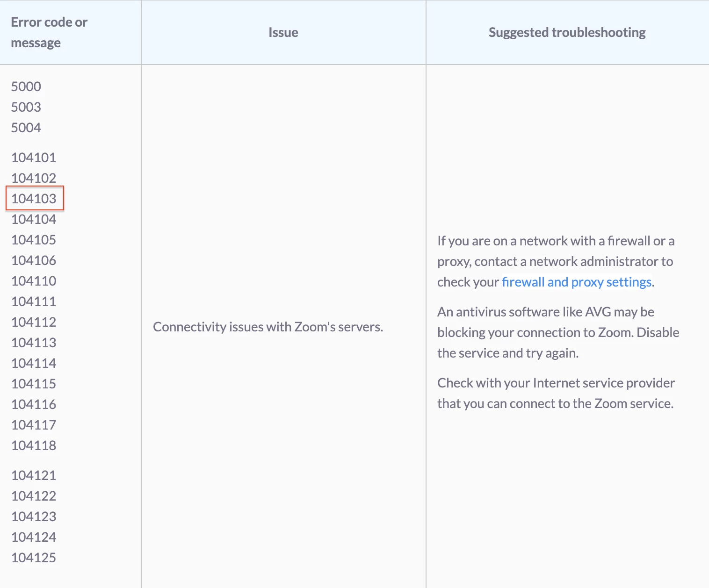Select error code 104121
The height and width of the screenshot is (588, 709).
(x=34, y=475)
